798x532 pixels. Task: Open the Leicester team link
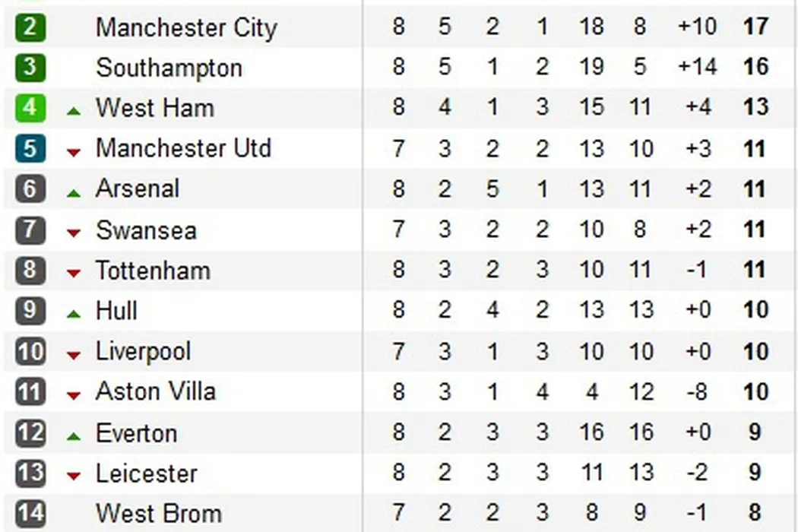pyautogui.click(x=147, y=473)
